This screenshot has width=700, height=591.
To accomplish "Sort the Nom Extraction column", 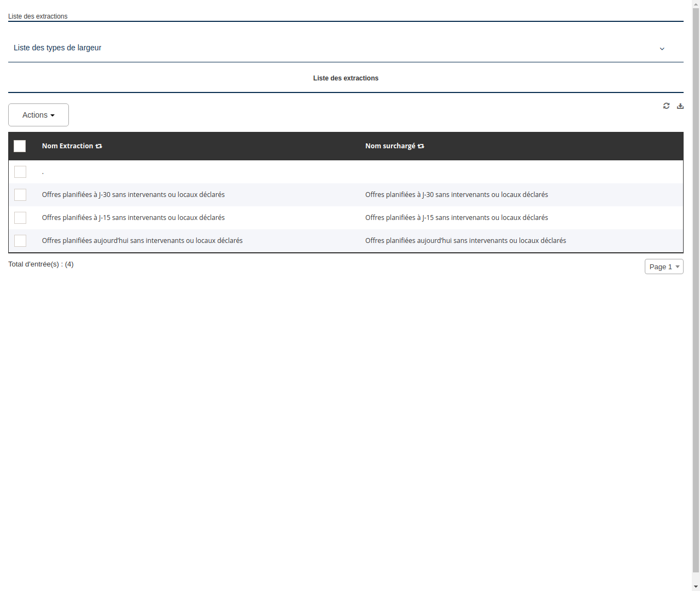I will [98, 146].
